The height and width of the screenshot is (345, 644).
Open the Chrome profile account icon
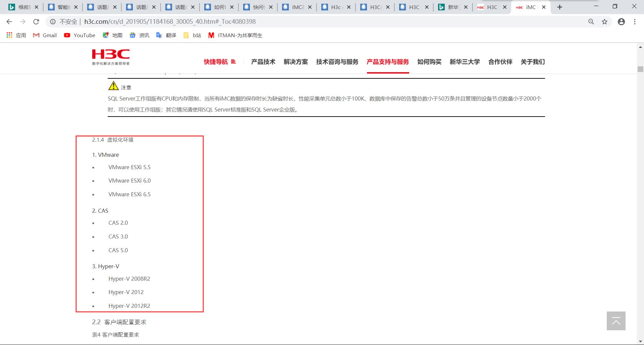(x=621, y=22)
